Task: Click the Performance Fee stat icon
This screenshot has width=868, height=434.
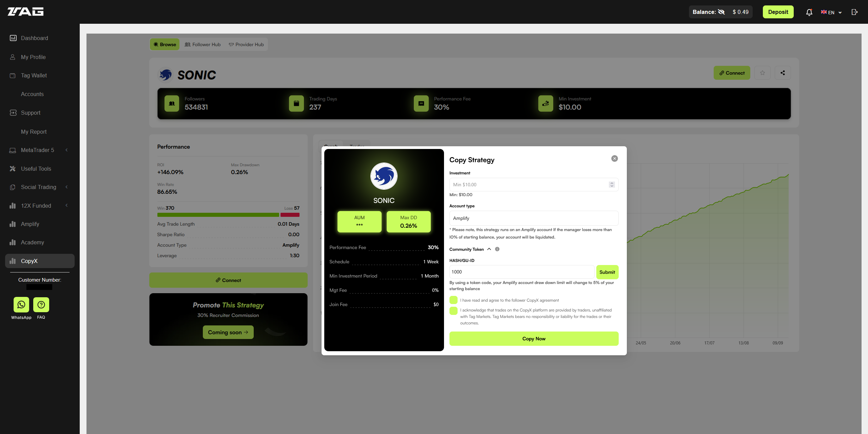Action: (x=421, y=103)
